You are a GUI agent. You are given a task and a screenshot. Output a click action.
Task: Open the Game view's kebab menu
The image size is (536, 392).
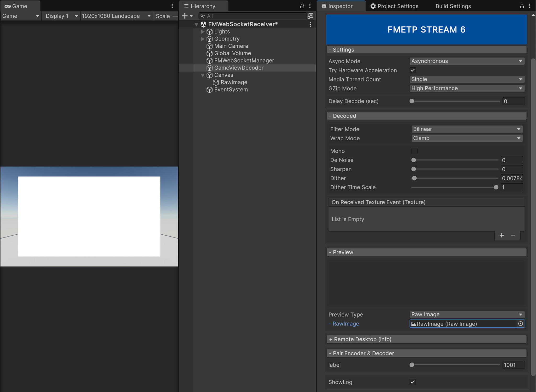[x=172, y=6]
